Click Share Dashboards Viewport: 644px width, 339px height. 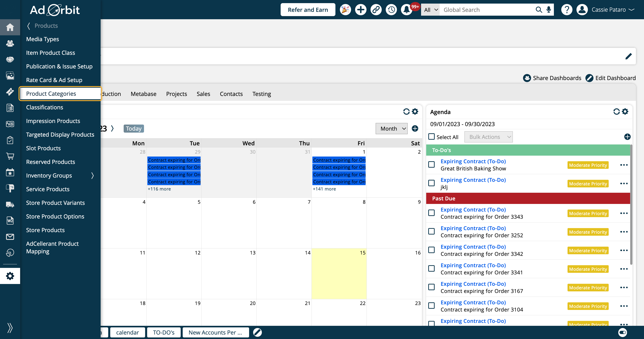(552, 78)
